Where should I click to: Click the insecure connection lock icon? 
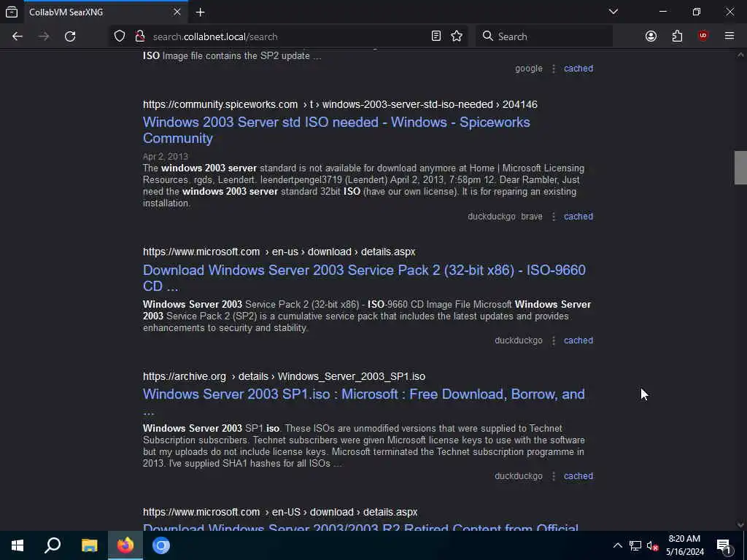click(x=140, y=36)
